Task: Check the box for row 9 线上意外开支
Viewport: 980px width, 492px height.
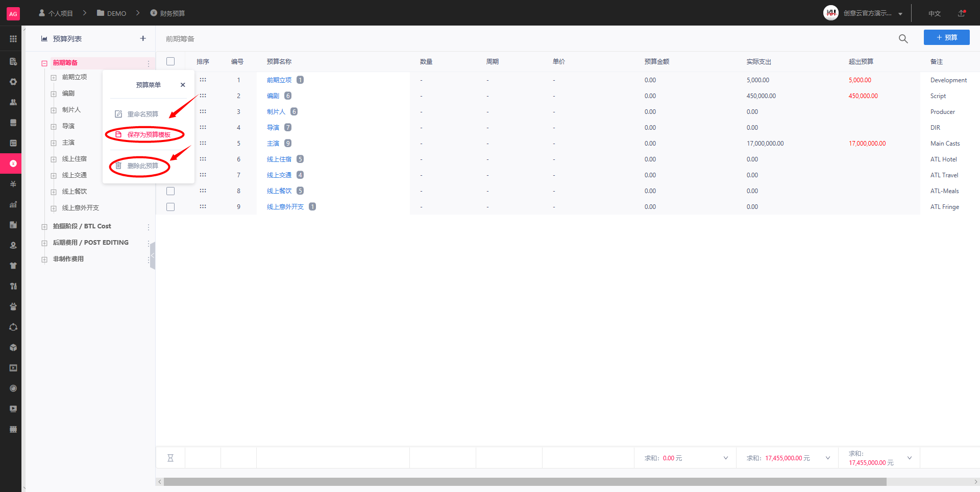Action: point(170,207)
